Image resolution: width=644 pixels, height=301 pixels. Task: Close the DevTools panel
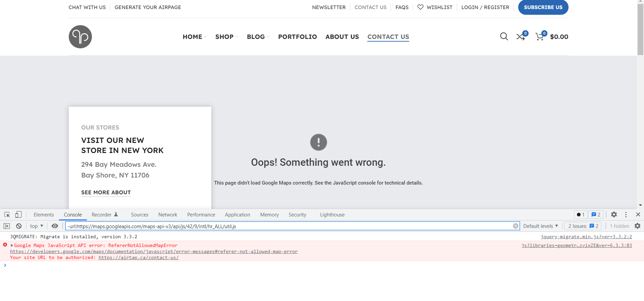tap(638, 214)
